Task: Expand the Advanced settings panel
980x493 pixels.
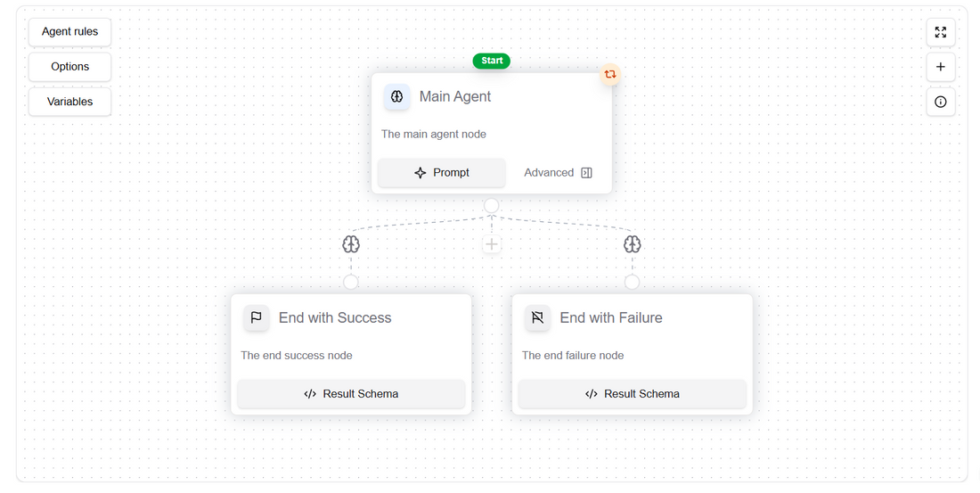Action: pos(558,173)
